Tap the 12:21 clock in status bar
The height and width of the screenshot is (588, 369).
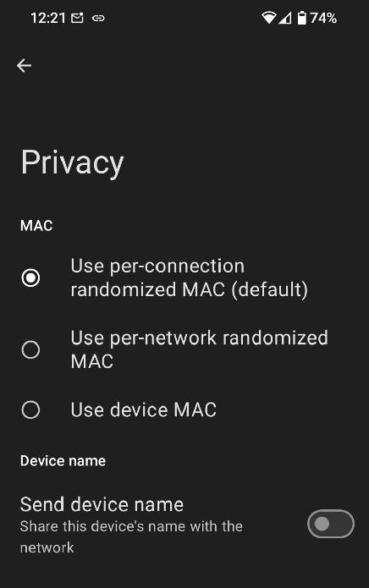pyautogui.click(x=48, y=18)
